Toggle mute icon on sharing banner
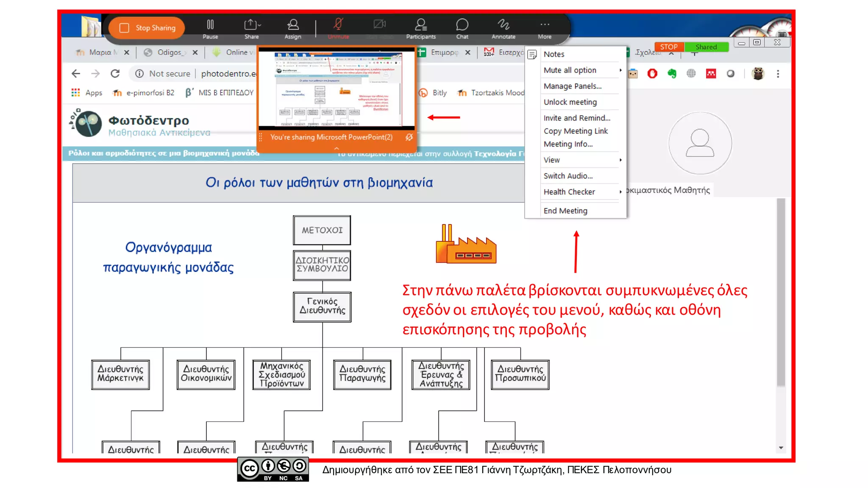868x488 pixels. pos(409,137)
